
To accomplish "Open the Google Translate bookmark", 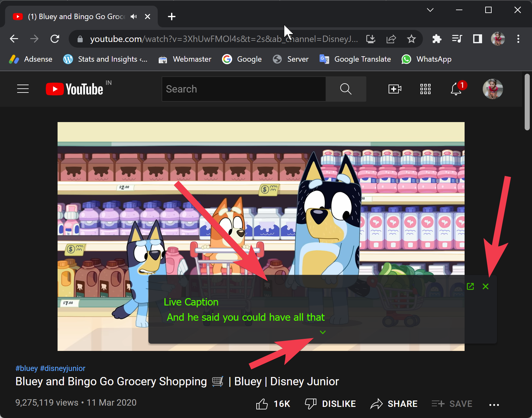I will click(355, 59).
